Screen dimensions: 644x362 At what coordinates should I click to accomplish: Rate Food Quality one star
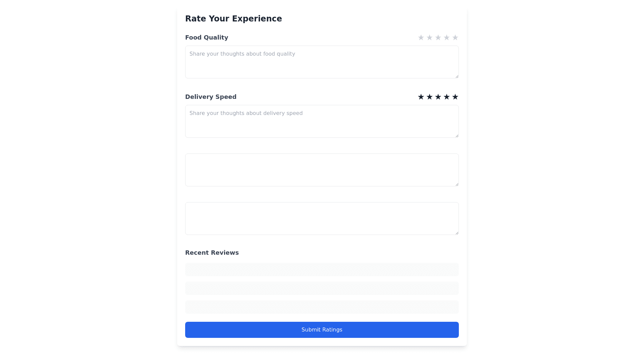click(421, 38)
